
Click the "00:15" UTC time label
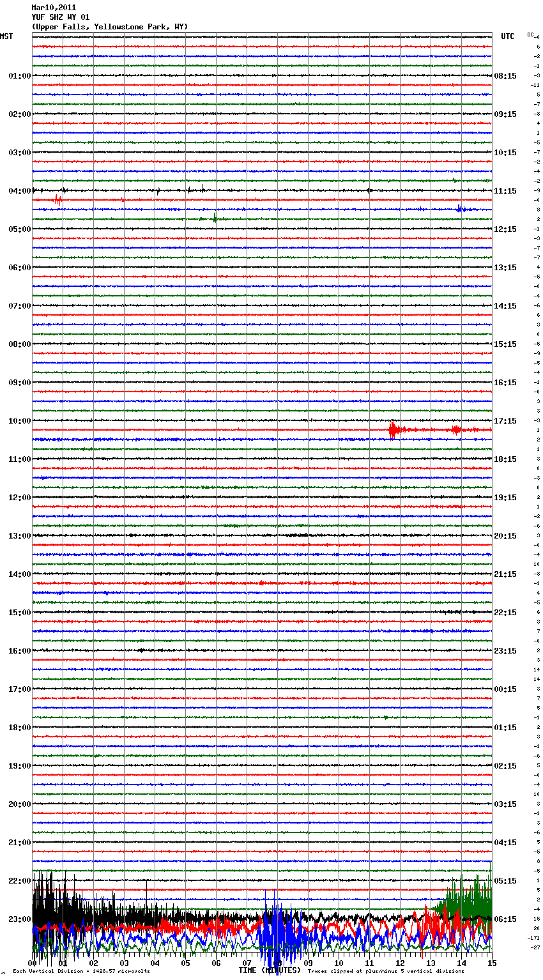505,689
